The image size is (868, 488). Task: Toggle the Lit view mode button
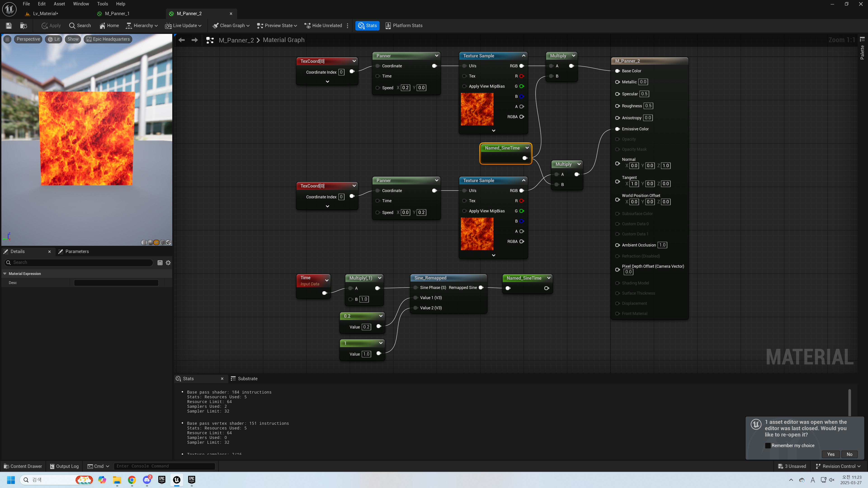pos(54,39)
